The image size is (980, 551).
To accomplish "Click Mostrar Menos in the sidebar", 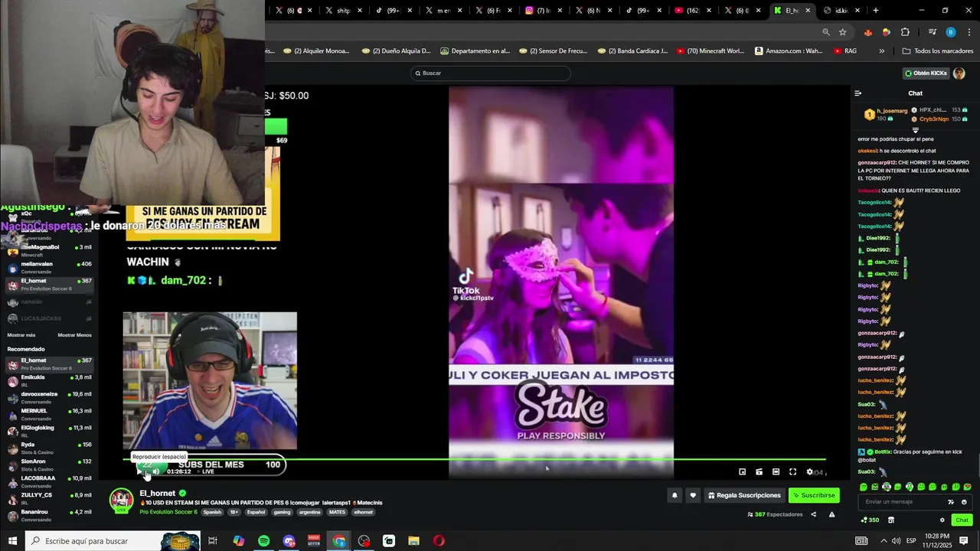I will [74, 335].
